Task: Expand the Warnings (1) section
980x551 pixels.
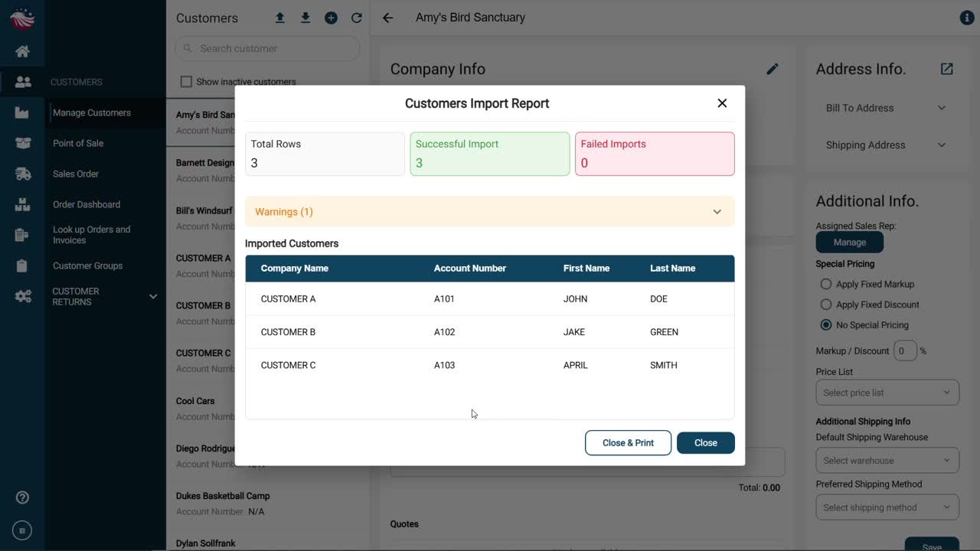Action: (x=489, y=212)
